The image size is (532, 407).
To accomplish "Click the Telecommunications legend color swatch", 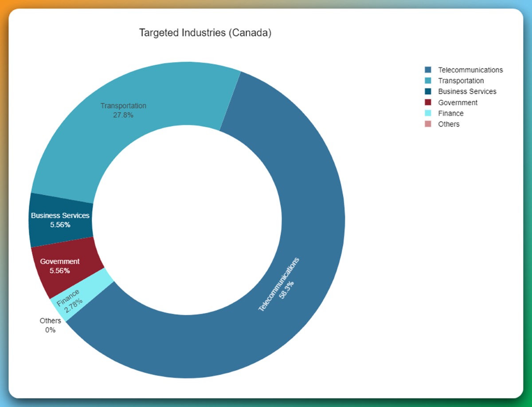I will pos(428,70).
